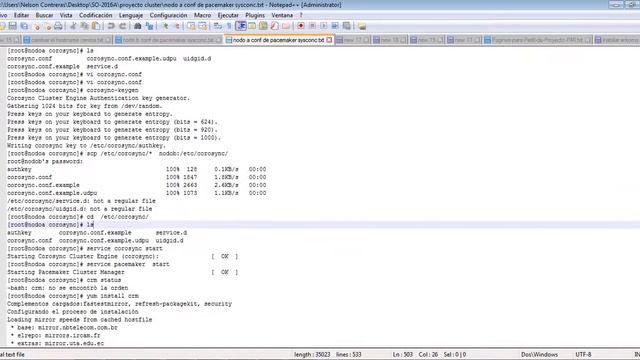Click the Start Recording macro icon
This screenshot has width=640, height=360.
300,26
